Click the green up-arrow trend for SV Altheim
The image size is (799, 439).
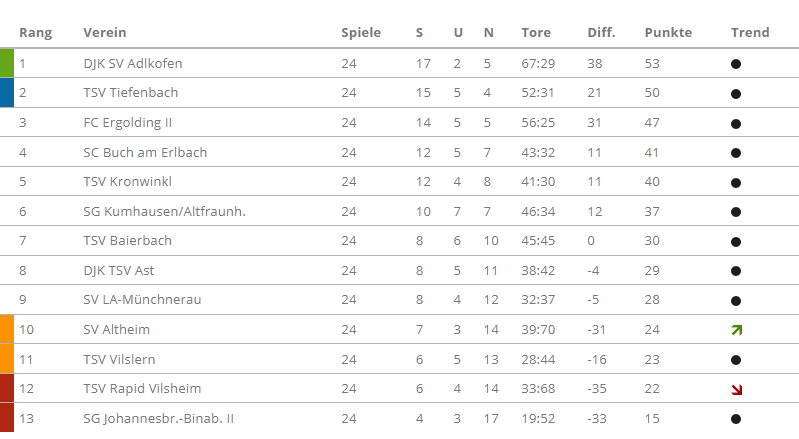pos(736,330)
